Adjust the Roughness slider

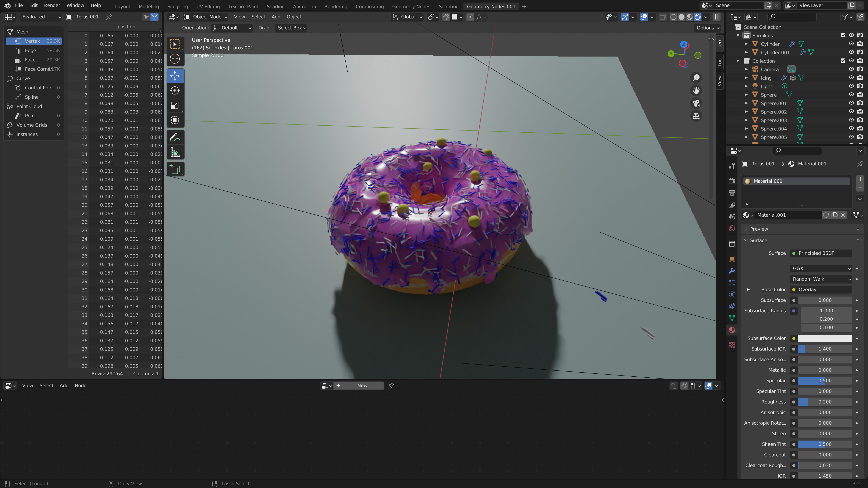coord(825,402)
